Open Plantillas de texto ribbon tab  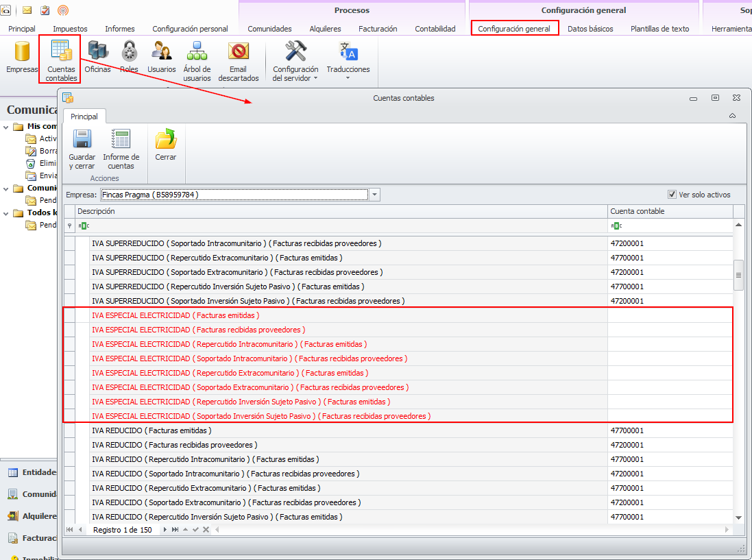click(660, 29)
